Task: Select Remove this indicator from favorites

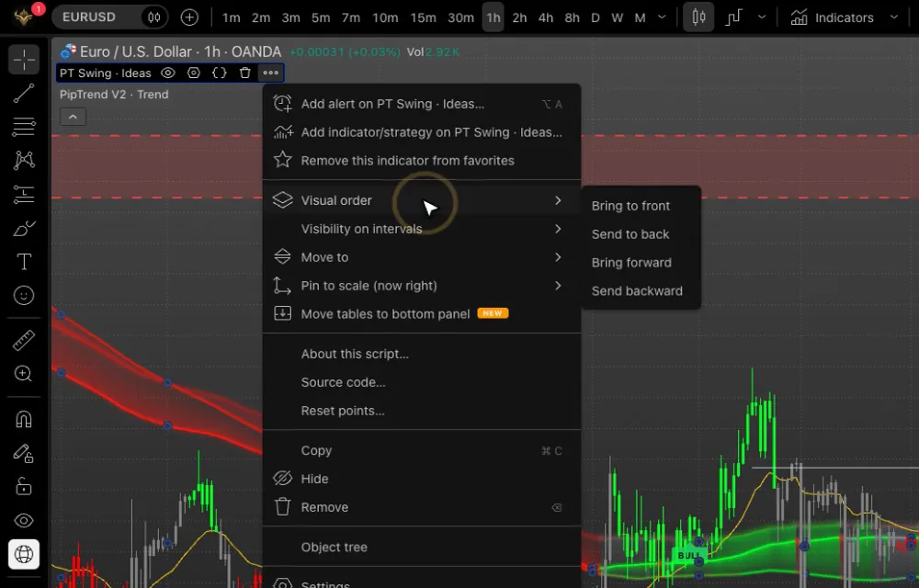Action: pos(422,161)
